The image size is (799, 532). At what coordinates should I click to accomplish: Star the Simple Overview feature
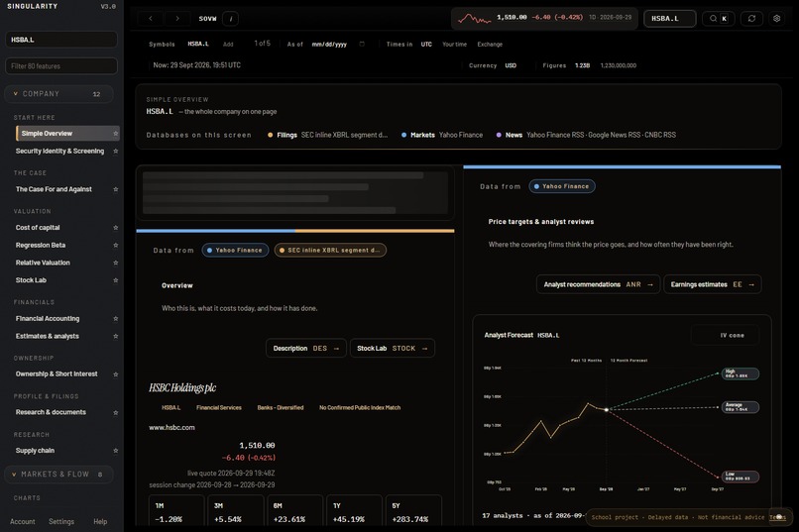[x=116, y=134]
